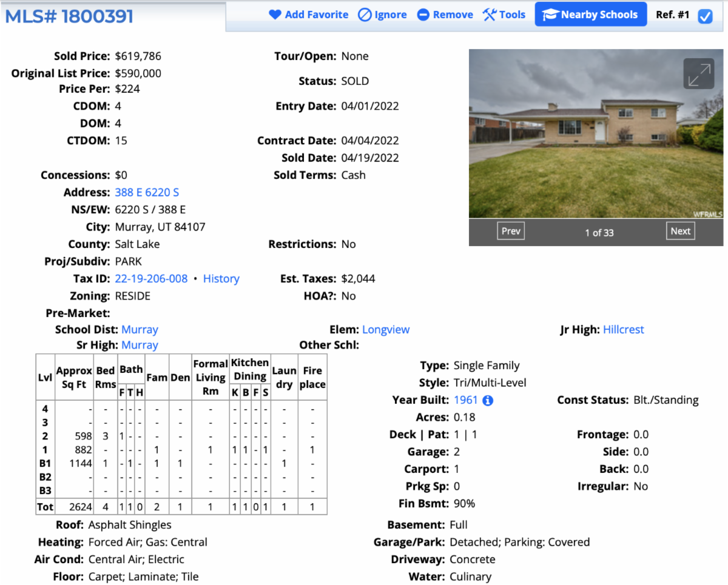This screenshot has width=728, height=585.
Task: Click the Add Favorite heart icon
Action: pyautogui.click(x=275, y=14)
